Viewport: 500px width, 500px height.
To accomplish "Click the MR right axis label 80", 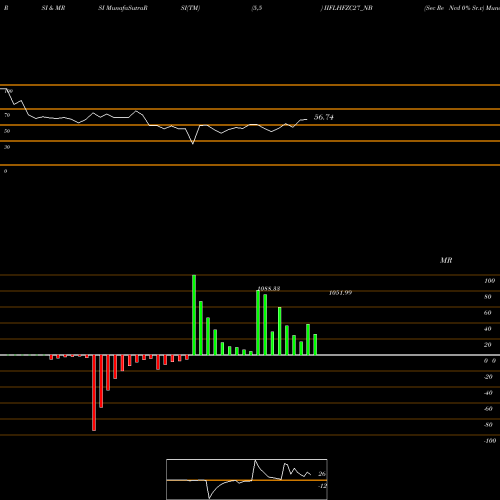I will [488, 297].
